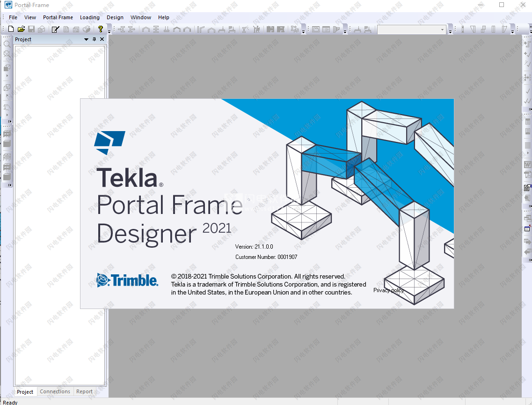This screenshot has width=532, height=405.
Task: Click the right-pointing arrow icon on right toolbar
Action: tap(527, 242)
